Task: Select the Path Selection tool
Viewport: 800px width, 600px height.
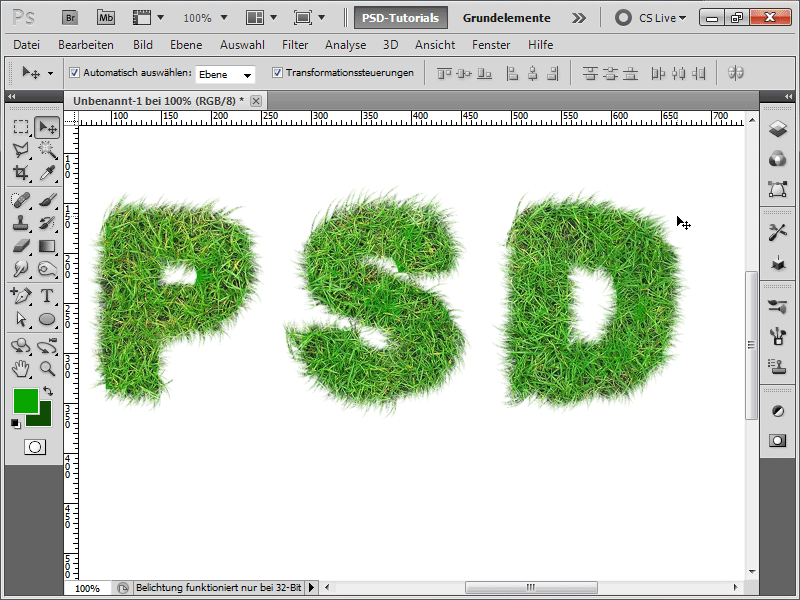Action: 21,319
